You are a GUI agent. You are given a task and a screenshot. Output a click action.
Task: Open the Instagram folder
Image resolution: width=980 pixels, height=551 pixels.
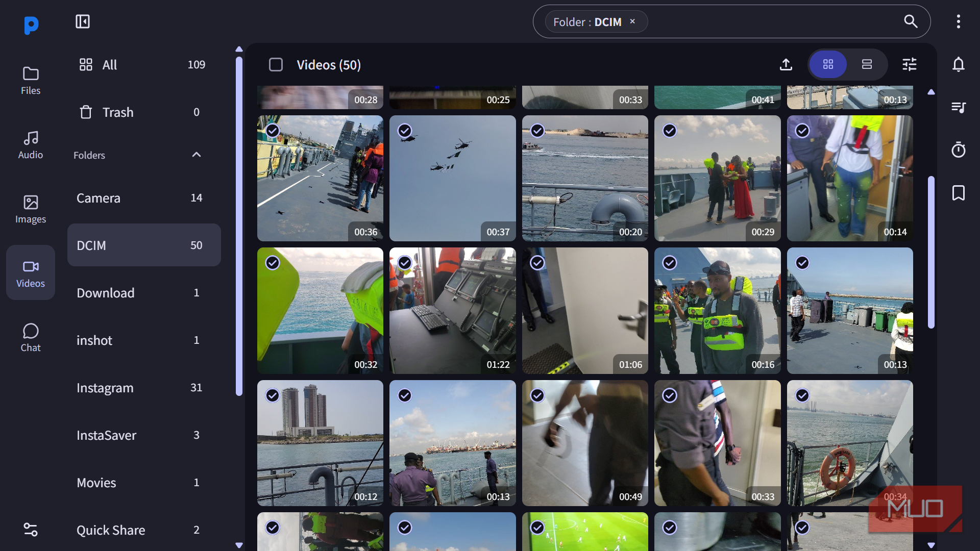pos(144,388)
